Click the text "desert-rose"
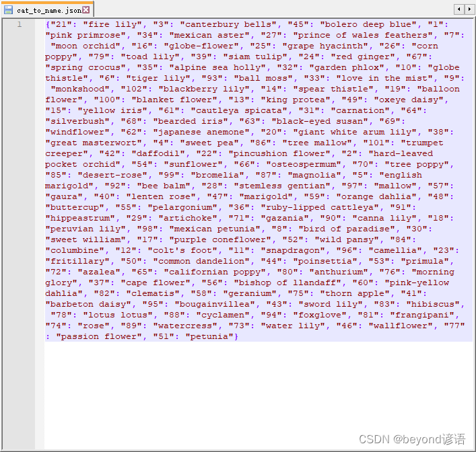Image resolution: width=476 pixels, height=452 pixels. click(112, 176)
